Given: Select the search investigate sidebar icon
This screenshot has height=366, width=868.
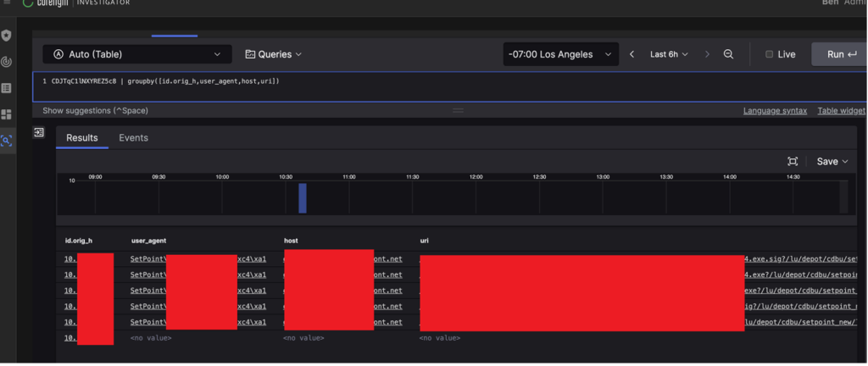Looking at the screenshot, I should [x=7, y=141].
